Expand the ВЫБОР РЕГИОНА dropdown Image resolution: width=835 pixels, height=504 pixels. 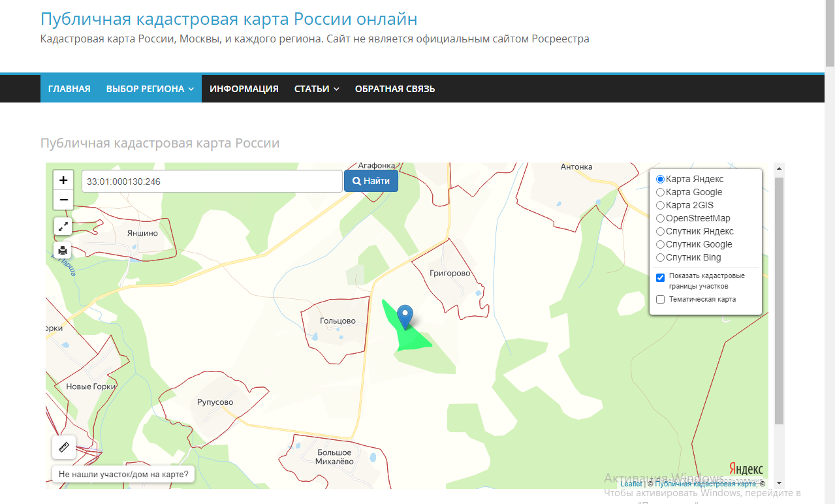coord(148,88)
